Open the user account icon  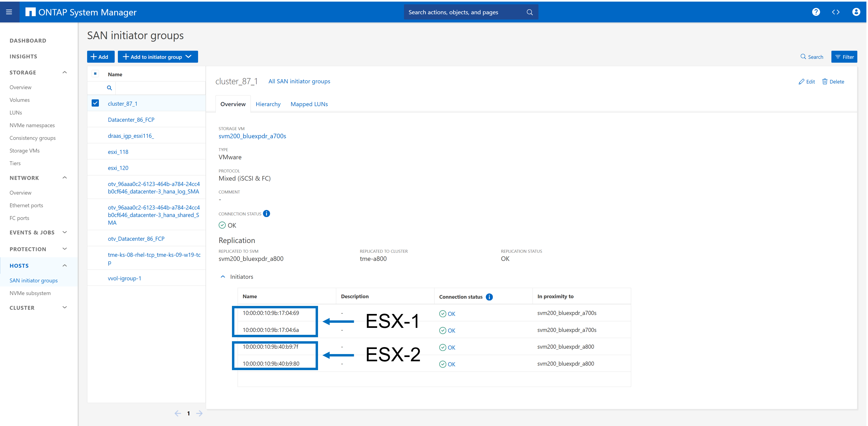coord(856,12)
